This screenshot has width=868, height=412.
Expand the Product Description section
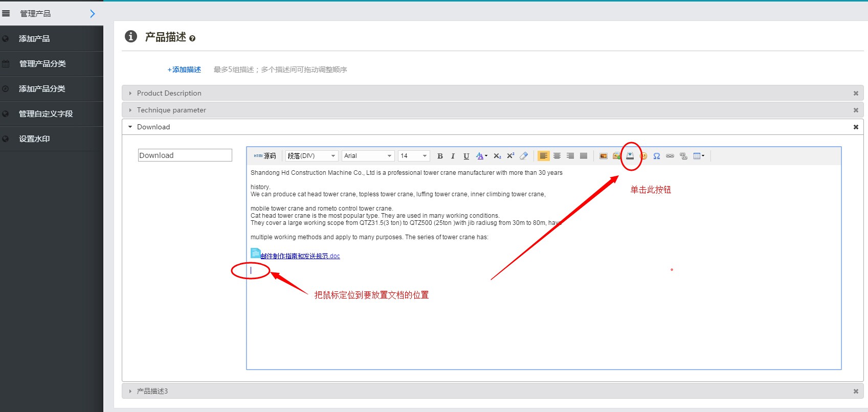pos(169,93)
